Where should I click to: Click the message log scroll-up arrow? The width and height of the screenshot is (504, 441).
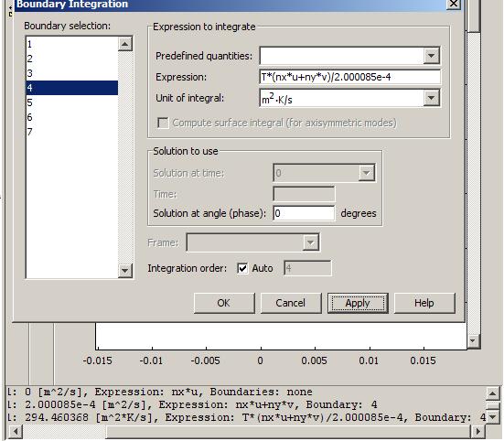(x=493, y=393)
